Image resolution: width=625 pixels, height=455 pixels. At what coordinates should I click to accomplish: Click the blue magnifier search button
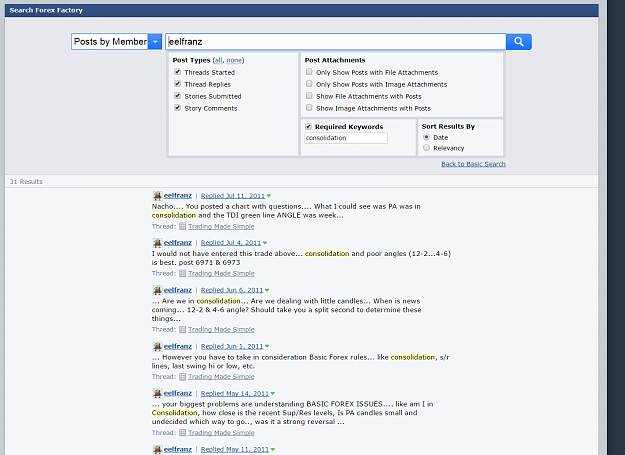coord(519,41)
